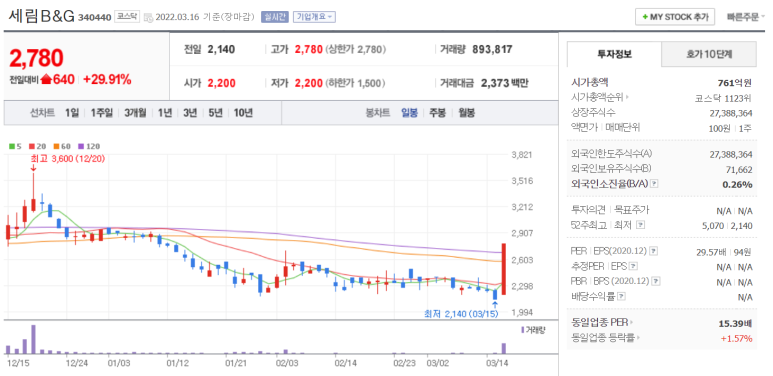Click the 상한가 2,780 text
This screenshot has height=376, width=773.
click(x=355, y=49)
